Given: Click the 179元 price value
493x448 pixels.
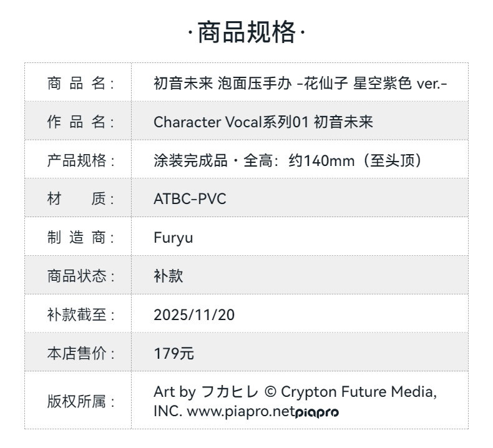Looking at the screenshot, I should [x=174, y=354].
